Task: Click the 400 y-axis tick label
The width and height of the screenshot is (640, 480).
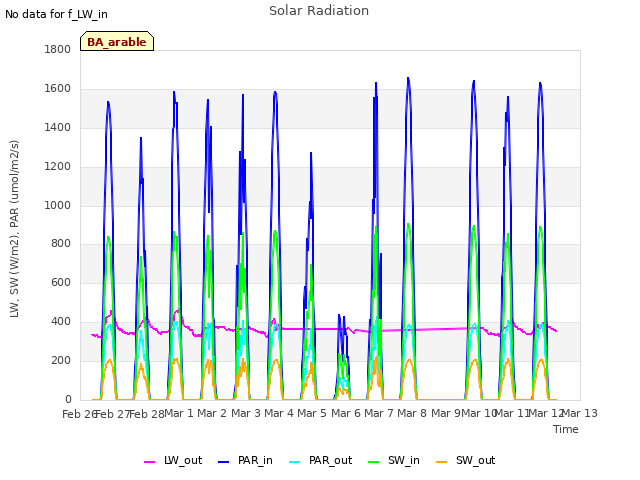Action: [61, 322]
